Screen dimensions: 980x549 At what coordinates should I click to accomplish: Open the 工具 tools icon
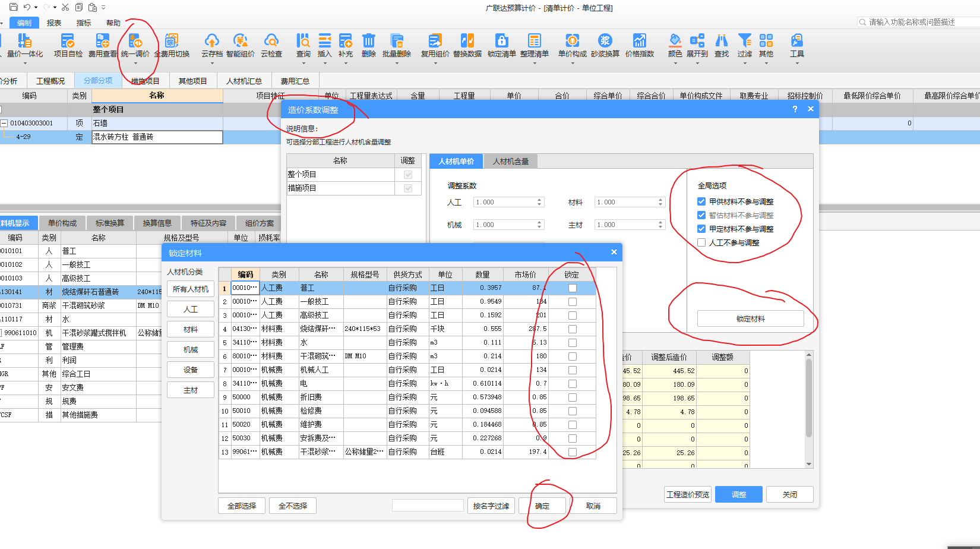796,40
